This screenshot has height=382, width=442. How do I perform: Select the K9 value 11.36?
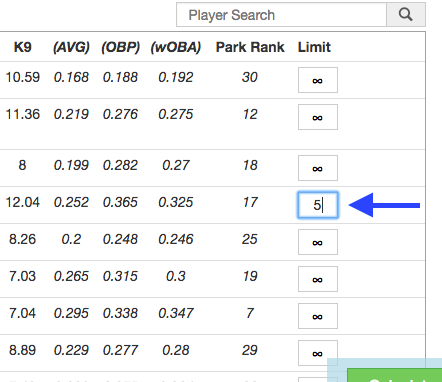pyautogui.click(x=23, y=114)
